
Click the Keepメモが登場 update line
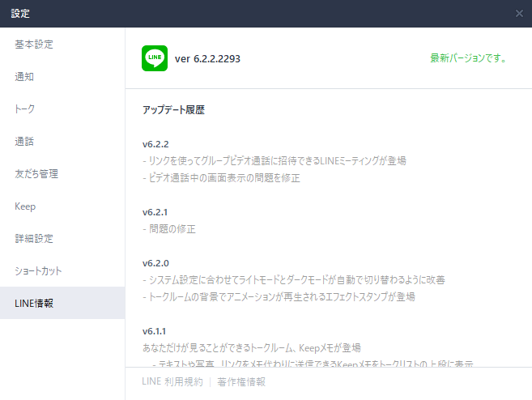click(x=252, y=347)
